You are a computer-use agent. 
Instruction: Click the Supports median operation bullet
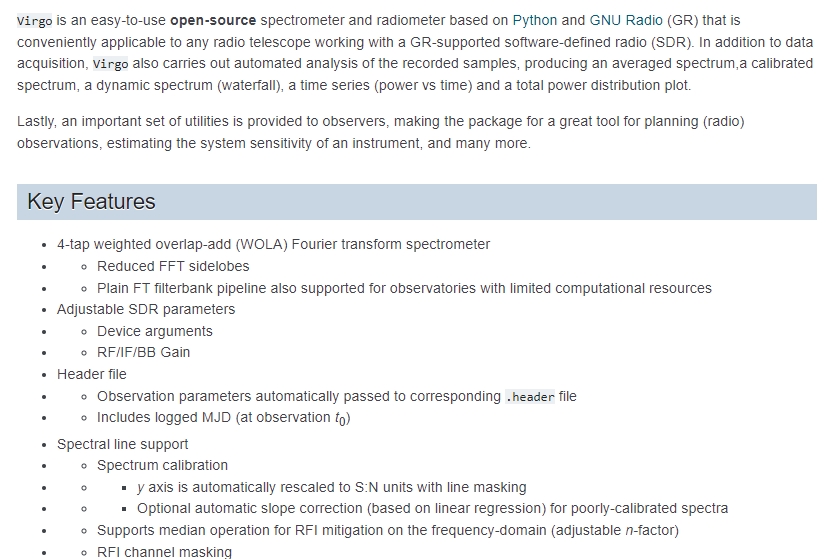click(x=387, y=530)
